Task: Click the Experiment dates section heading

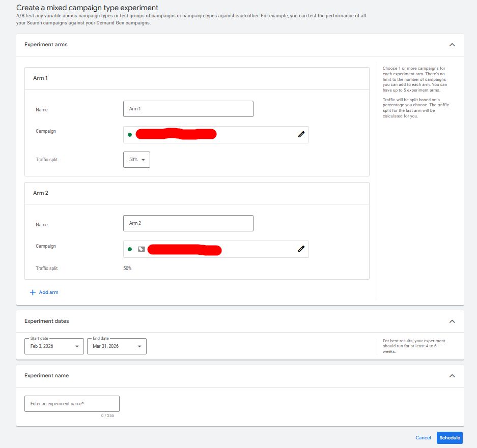Action: pyautogui.click(x=47, y=321)
